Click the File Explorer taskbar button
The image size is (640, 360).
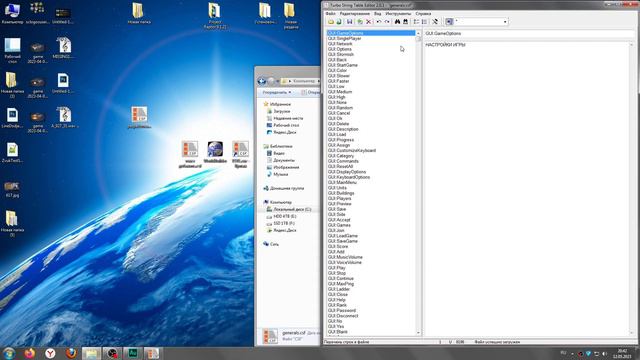(x=91, y=353)
